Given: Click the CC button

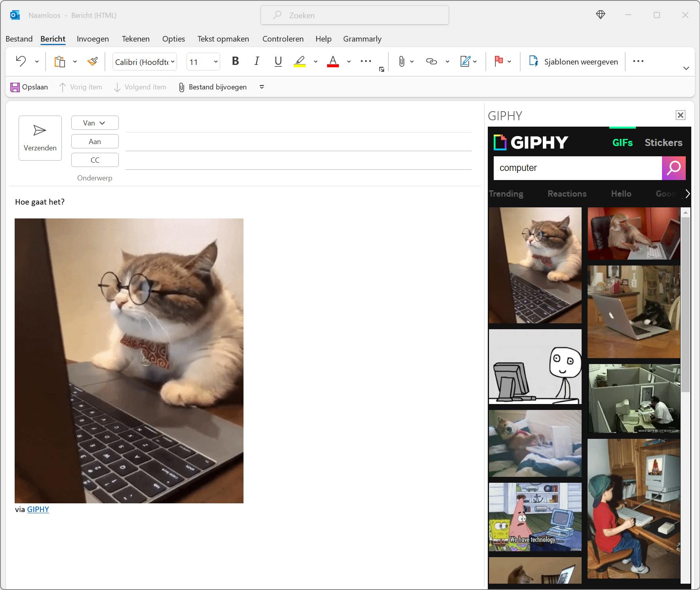Looking at the screenshot, I should (95, 160).
